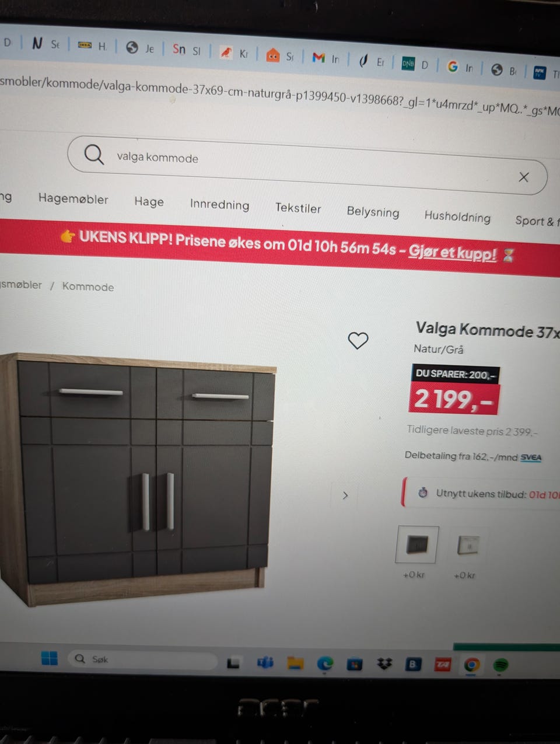Screen dimensions: 560x744
Task: Follow the 'Gjør et kupp!' link
Action: (452, 253)
